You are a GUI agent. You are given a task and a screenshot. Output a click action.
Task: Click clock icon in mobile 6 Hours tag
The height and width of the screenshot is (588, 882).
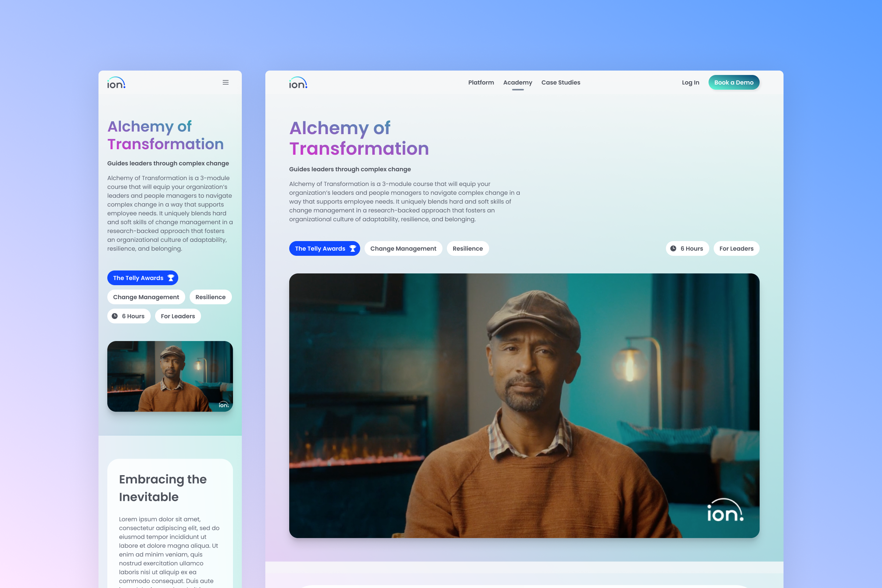(115, 316)
